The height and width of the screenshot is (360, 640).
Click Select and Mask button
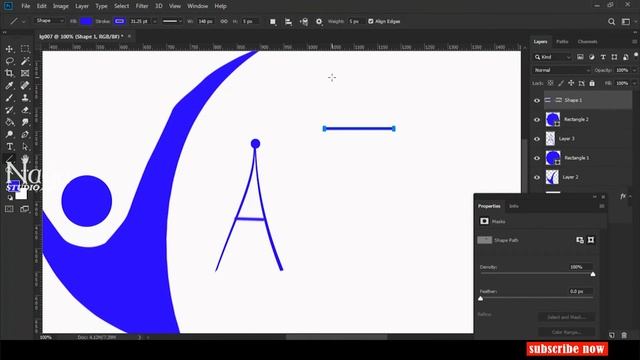tap(566, 317)
